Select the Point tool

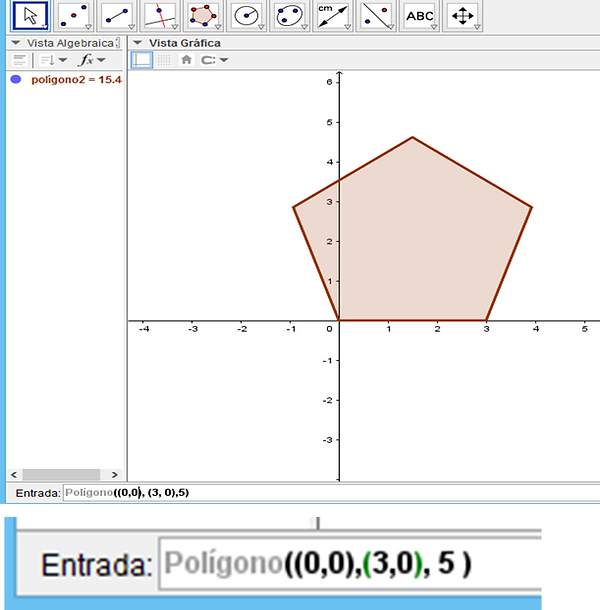coord(73,16)
